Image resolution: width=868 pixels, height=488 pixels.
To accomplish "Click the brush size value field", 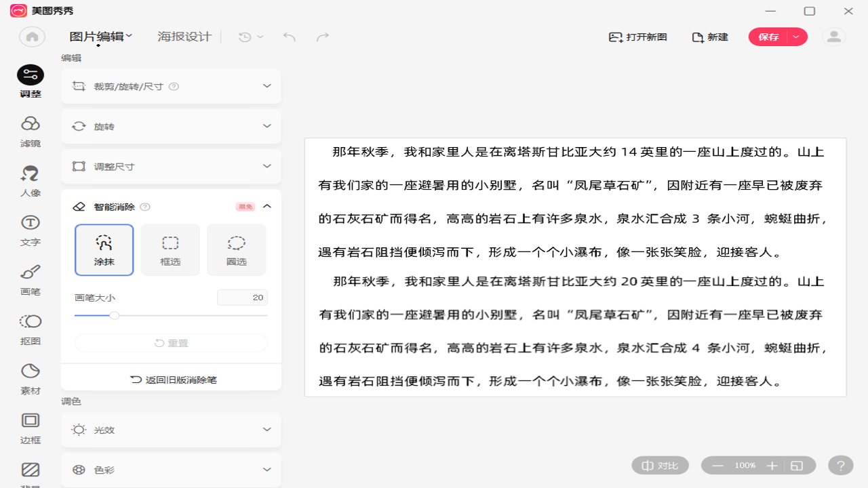I will 242,298.
